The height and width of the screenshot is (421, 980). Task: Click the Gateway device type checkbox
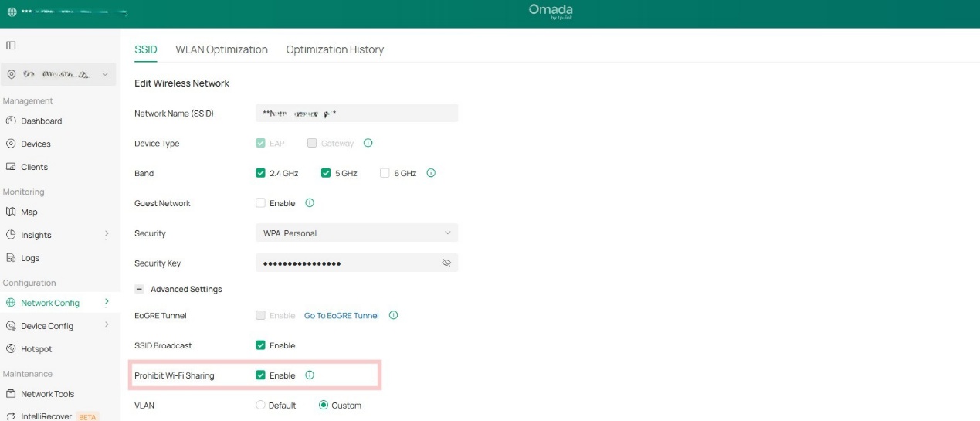coord(312,143)
